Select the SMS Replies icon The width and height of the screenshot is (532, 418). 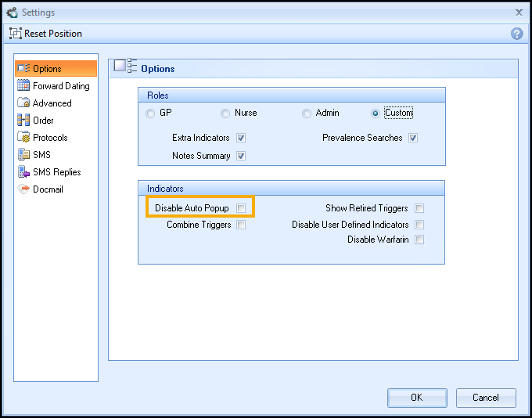23,172
